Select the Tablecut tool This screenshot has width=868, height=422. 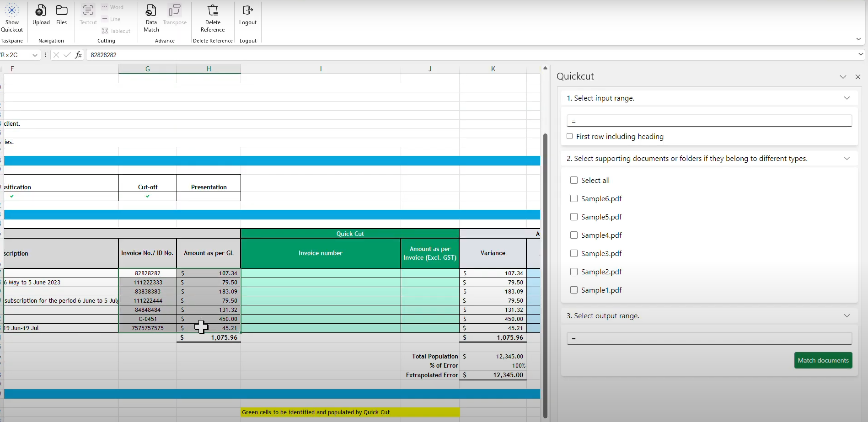tap(117, 31)
